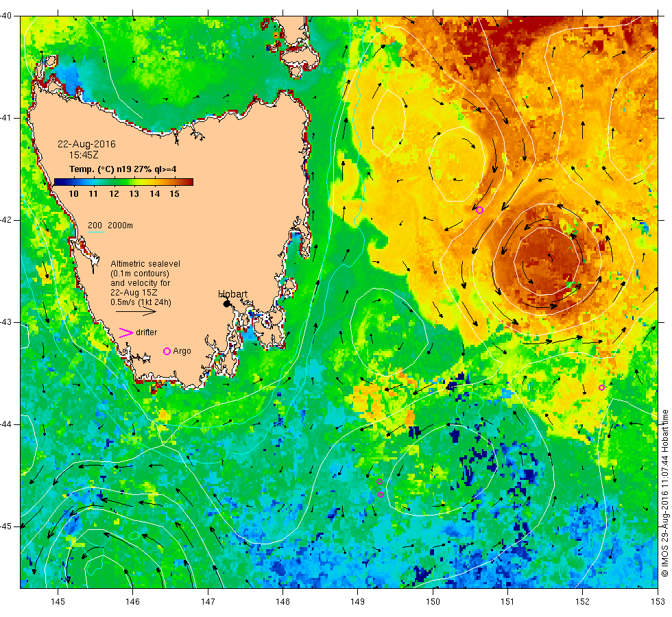Click the velocity scale arrow in legend

point(136,312)
